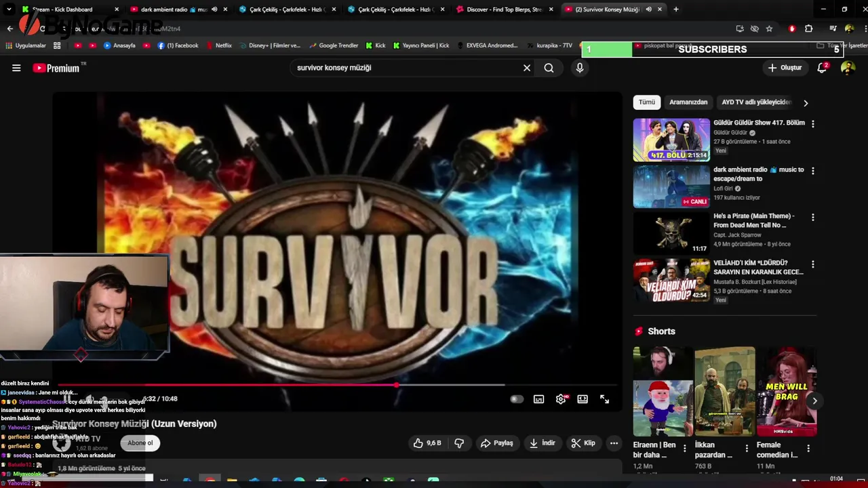Open more actions under the video
Viewport: 868px width, 488px height.
614,443
